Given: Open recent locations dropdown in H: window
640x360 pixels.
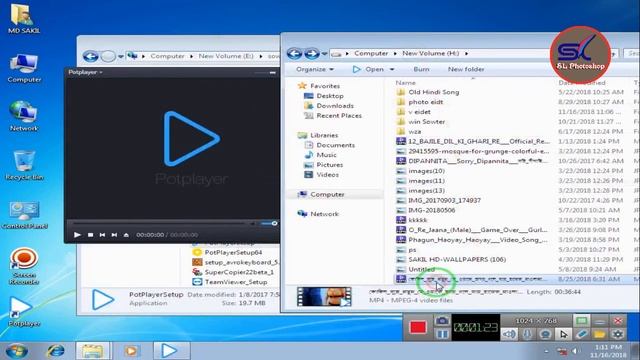Looking at the screenshot, I should pos(324,53).
